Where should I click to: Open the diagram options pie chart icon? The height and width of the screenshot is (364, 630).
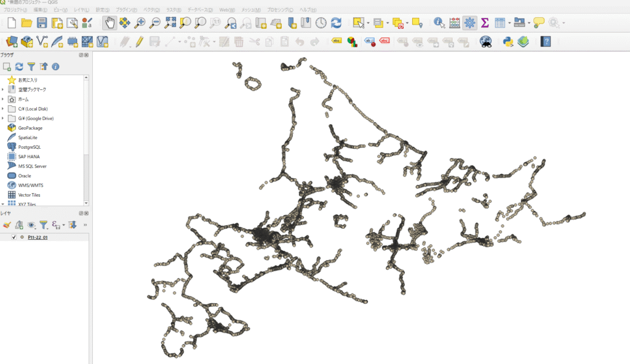pos(353,41)
